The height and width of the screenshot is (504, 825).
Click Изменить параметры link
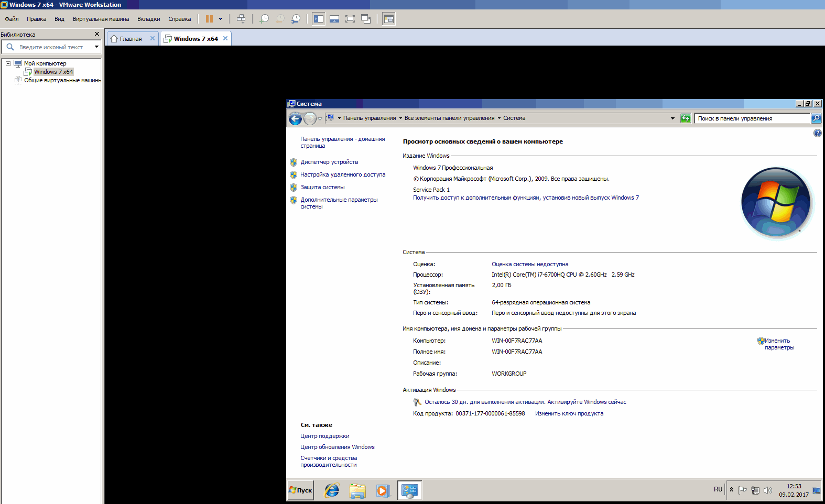(x=779, y=344)
